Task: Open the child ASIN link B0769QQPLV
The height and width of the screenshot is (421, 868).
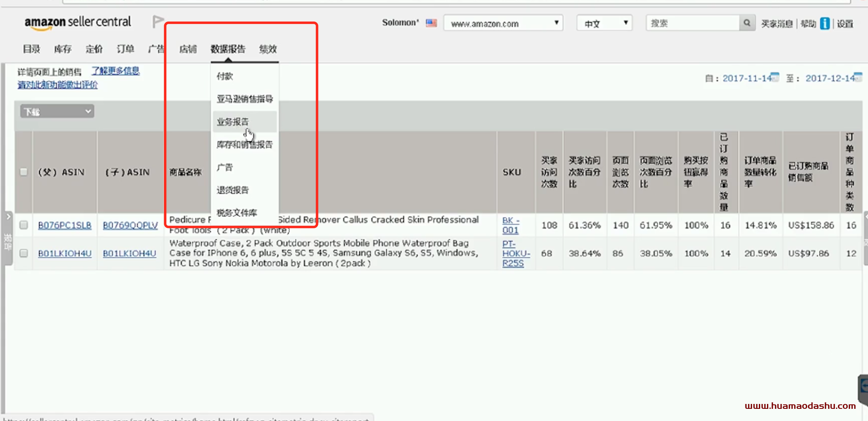Action: pos(130,225)
